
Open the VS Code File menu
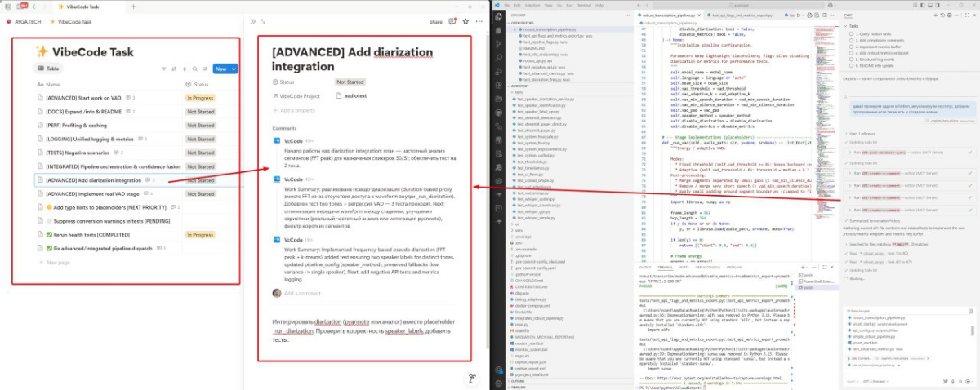[x=507, y=5]
